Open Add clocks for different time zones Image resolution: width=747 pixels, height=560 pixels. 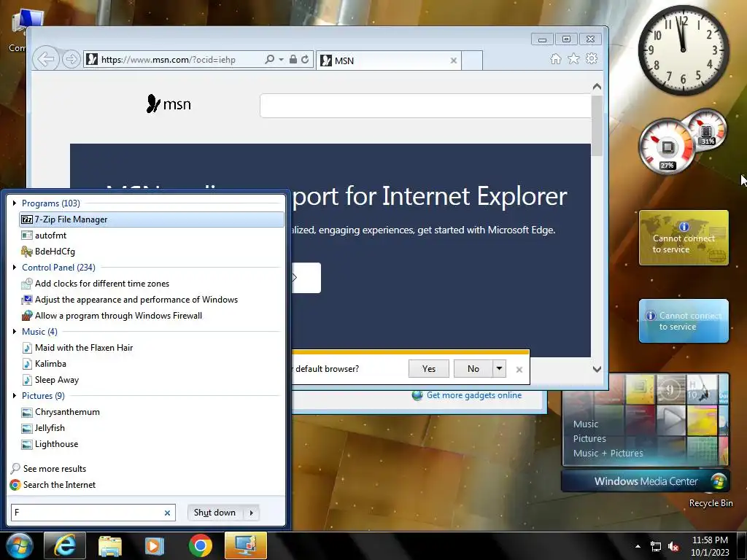152,284
